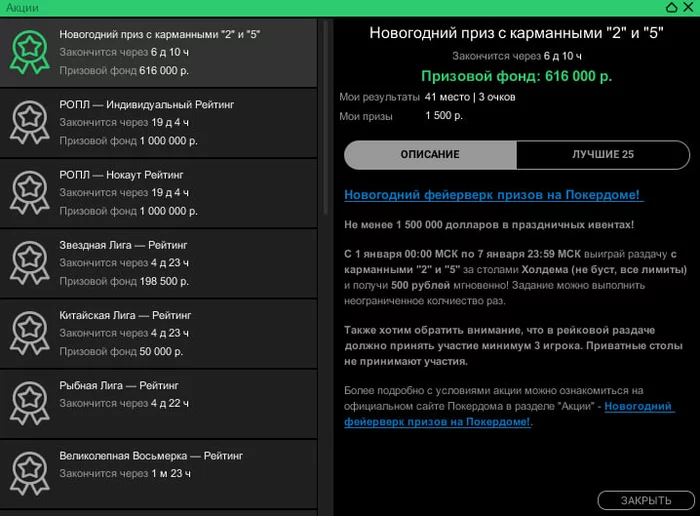Click Призовой фонд 50 000 р. in Китайская Лига row

121,351
